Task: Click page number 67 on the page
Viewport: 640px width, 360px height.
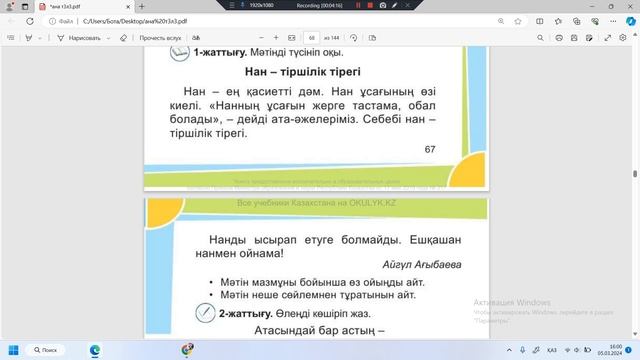Action: point(430,149)
